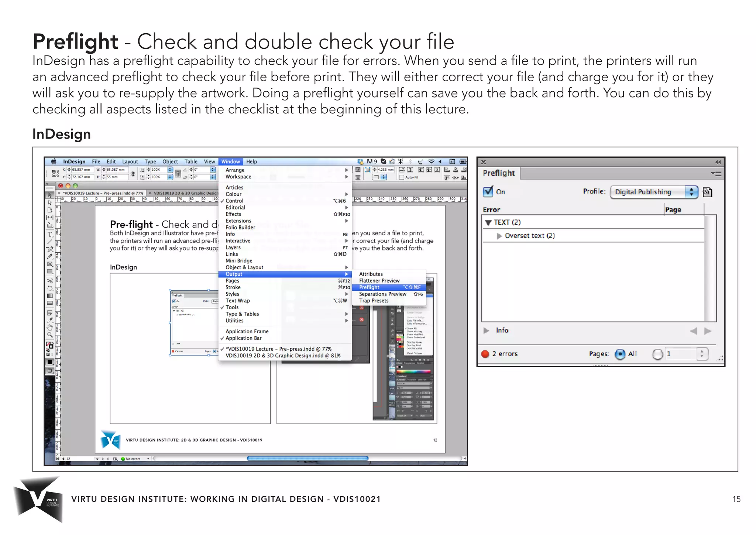Viewport: 756px width, 535px height.
Task: Click the embed profile icon in Preflight panel
Action: (707, 192)
